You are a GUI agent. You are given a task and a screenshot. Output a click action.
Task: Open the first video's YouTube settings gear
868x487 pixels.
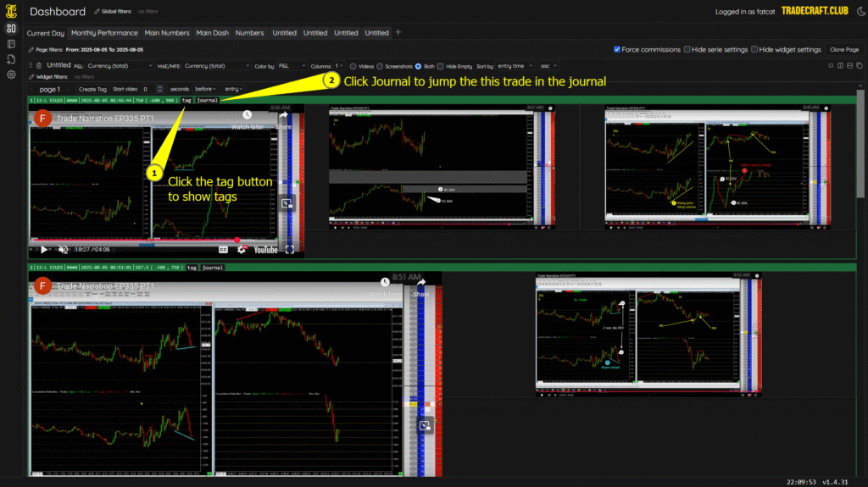click(x=242, y=250)
